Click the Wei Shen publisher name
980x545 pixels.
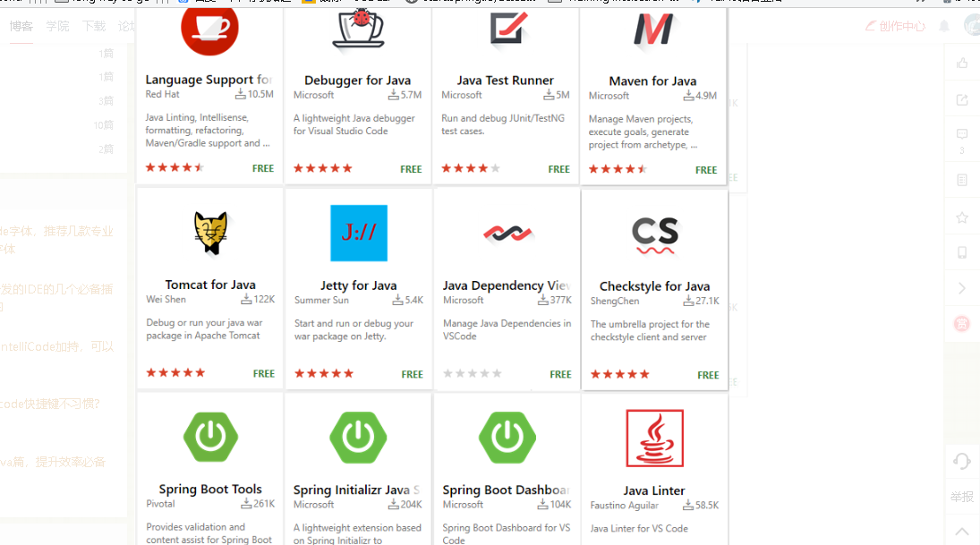click(x=166, y=300)
